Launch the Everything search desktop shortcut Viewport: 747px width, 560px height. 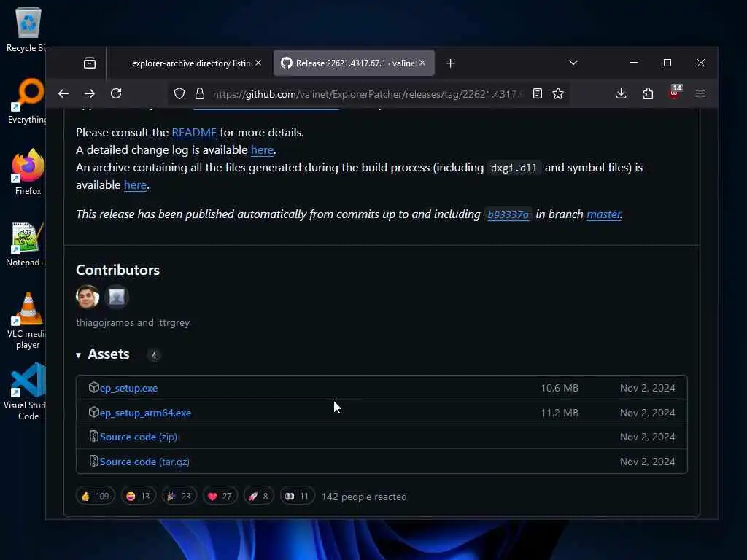(x=28, y=101)
